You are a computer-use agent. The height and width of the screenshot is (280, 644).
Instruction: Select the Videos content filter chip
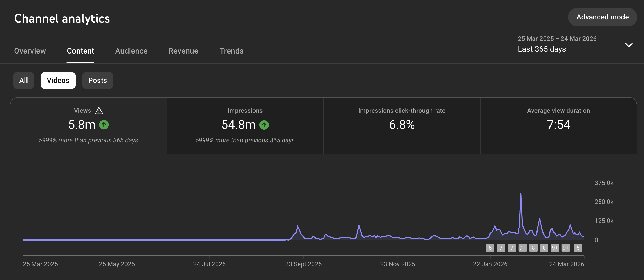tap(58, 81)
